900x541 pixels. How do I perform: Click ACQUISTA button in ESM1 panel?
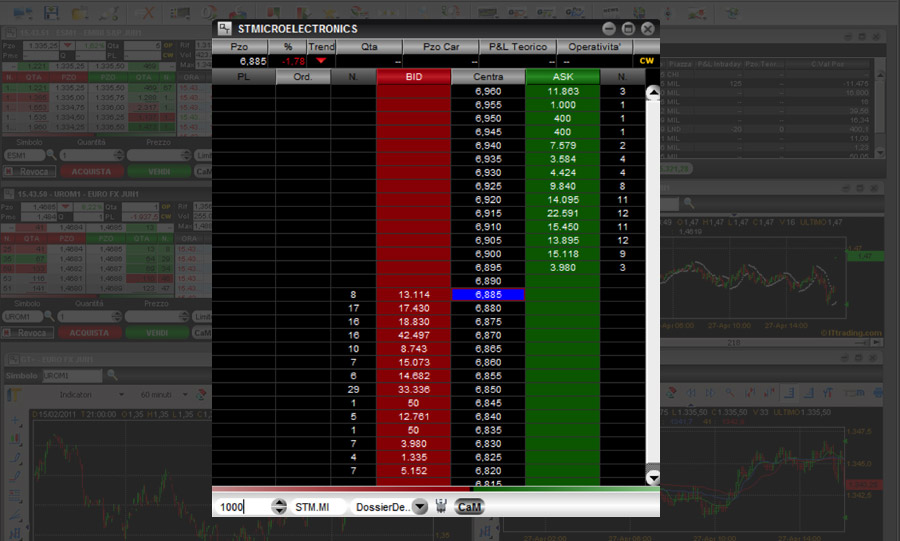(91, 171)
